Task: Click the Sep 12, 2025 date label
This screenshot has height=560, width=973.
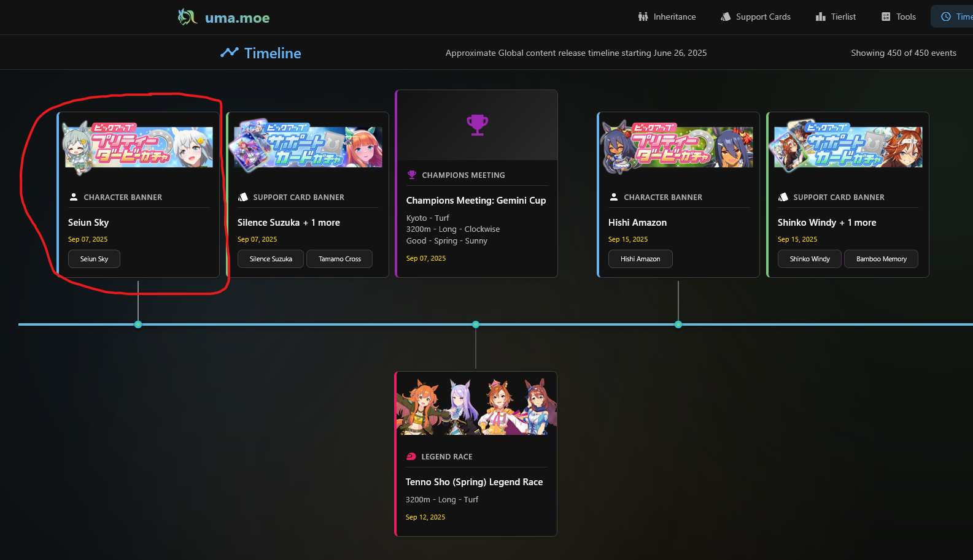Action: (425, 517)
